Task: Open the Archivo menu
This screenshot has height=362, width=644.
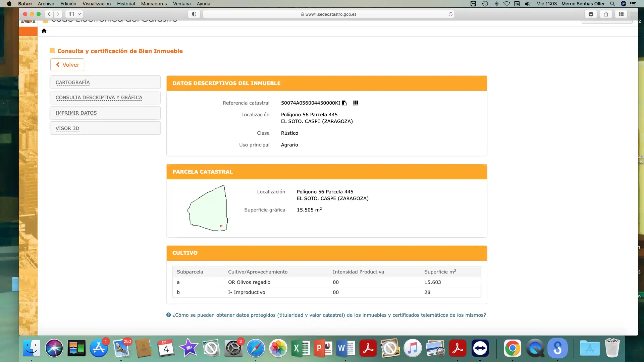Action: tap(46, 4)
